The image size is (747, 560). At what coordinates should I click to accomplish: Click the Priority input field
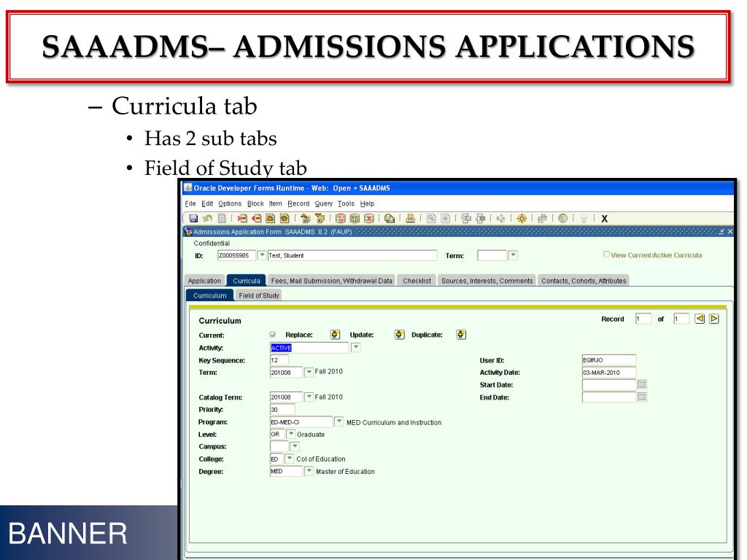pyautogui.click(x=282, y=409)
